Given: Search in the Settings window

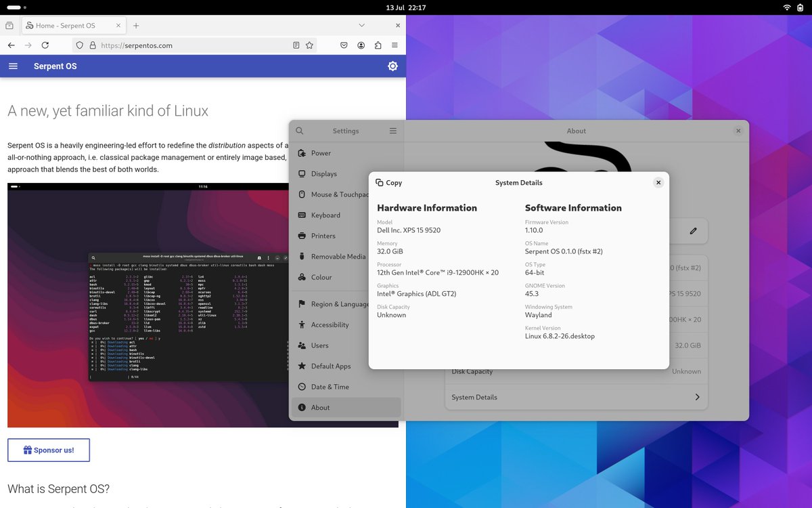Looking at the screenshot, I should coord(300,131).
